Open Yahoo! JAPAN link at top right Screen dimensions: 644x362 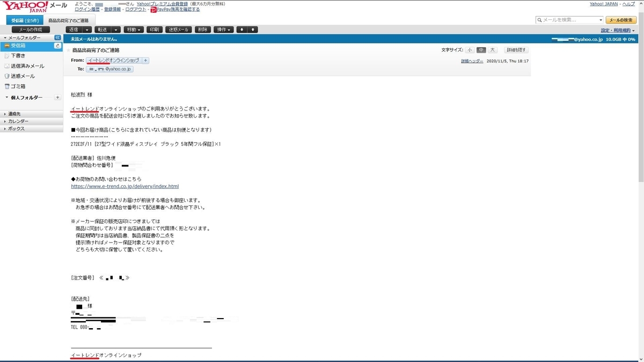[604, 4]
